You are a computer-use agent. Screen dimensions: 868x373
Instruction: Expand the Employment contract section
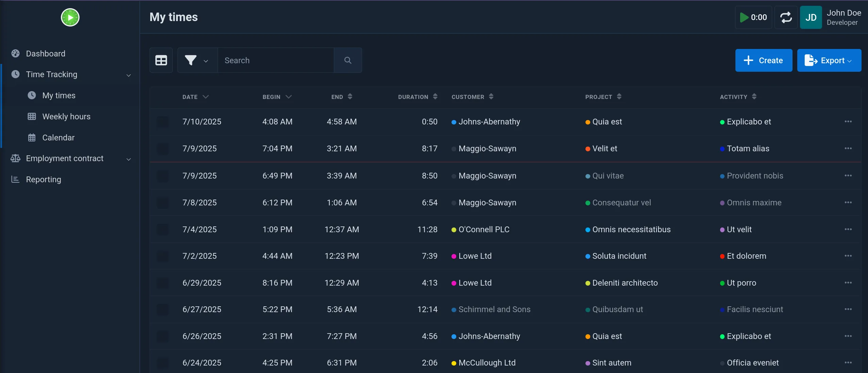pyautogui.click(x=128, y=158)
